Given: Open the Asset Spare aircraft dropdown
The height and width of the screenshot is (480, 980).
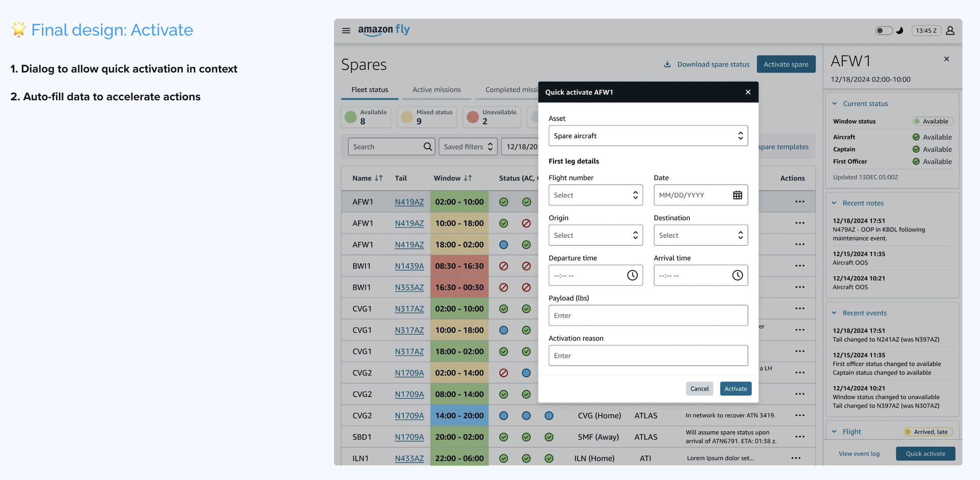Looking at the screenshot, I should 648,136.
